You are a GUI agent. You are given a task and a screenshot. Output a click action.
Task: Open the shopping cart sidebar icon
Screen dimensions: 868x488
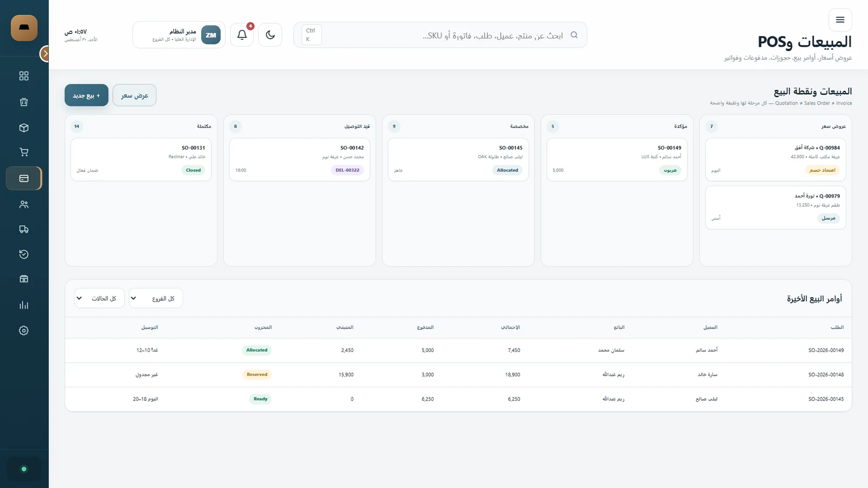coord(24,152)
